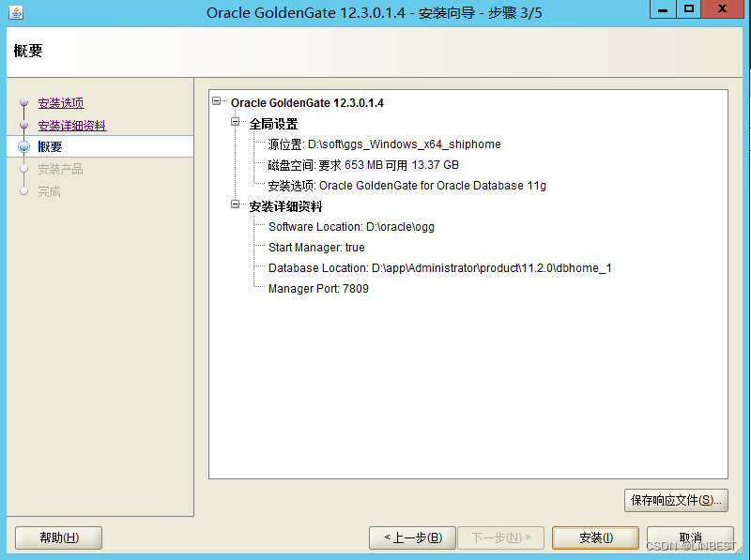Screen dimensions: 751x560
Task: Click the Java icon in the title bar
Action: (14, 11)
